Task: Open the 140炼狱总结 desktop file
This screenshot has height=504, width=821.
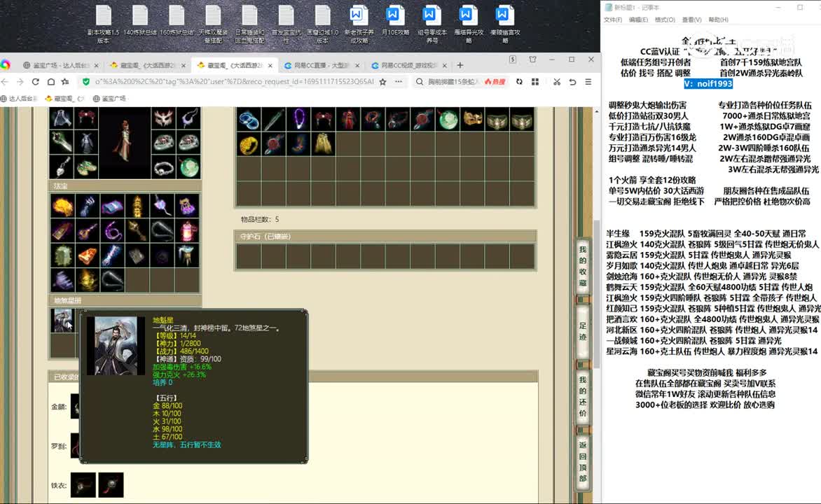Action: [140, 21]
